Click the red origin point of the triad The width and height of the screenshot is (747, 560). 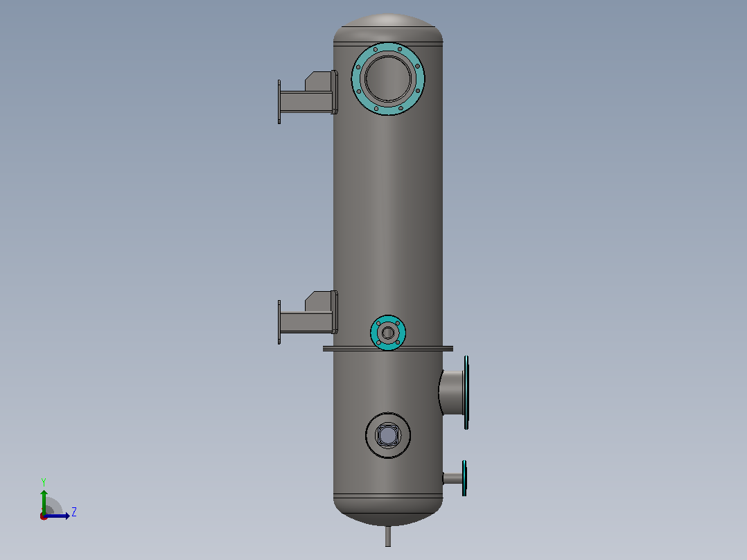[x=44, y=516]
